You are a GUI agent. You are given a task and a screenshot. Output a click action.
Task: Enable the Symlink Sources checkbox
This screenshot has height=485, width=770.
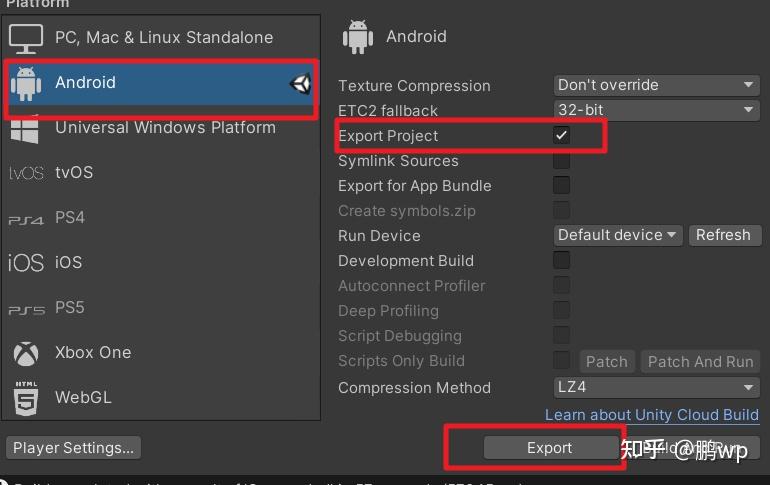point(561,161)
